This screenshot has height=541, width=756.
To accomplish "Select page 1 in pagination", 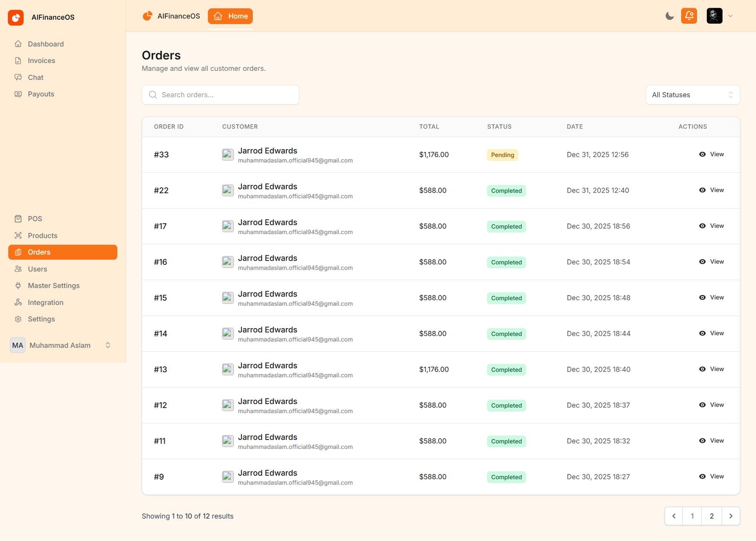I will click(692, 516).
